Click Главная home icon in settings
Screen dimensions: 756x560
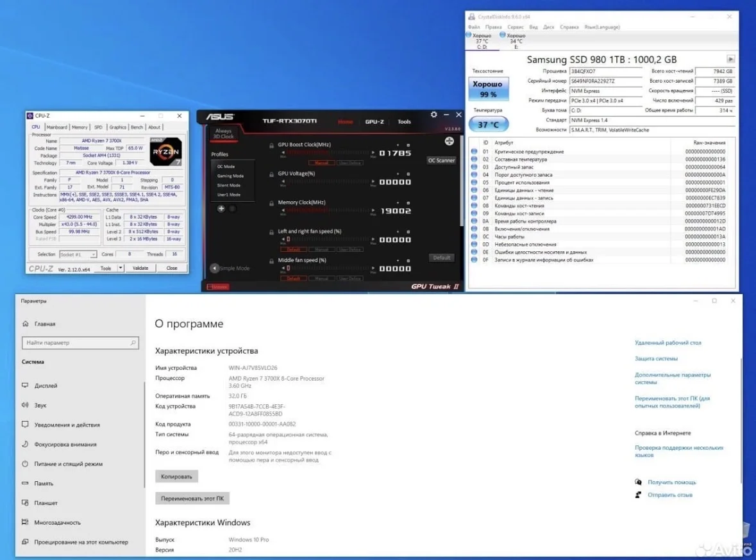(x=26, y=324)
